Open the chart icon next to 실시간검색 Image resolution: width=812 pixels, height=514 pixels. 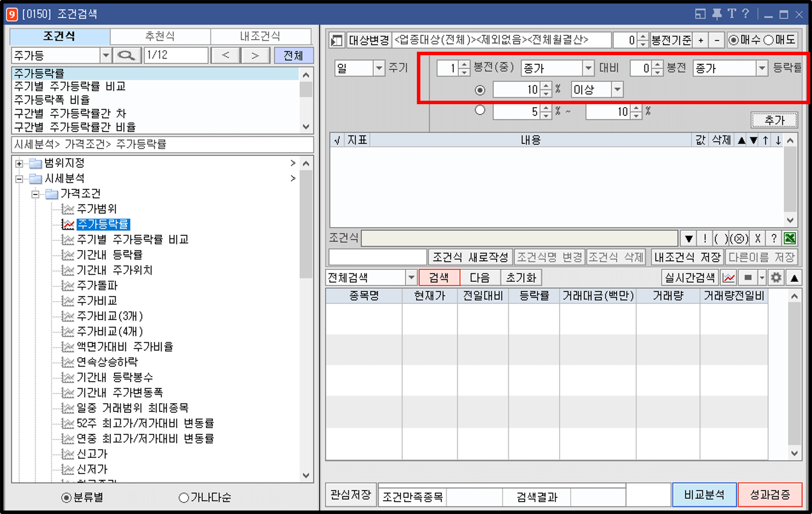tap(728, 277)
